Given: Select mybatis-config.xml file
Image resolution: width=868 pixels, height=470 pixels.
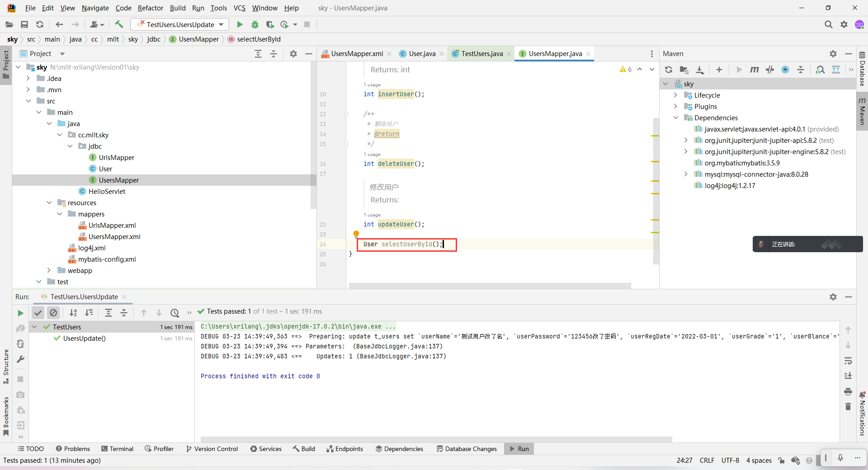Looking at the screenshot, I should 107,259.
